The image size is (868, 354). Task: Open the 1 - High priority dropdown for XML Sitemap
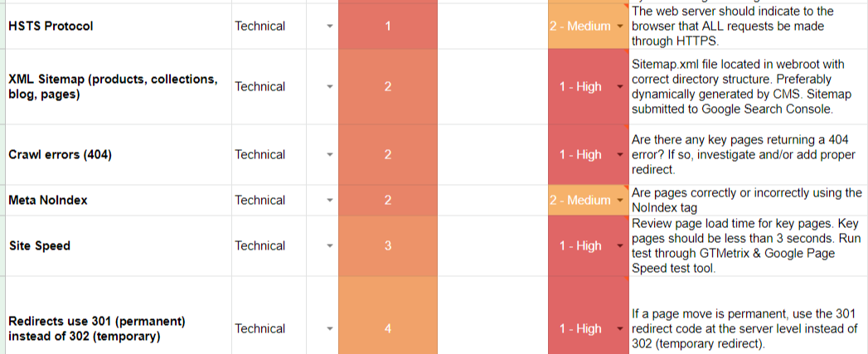pyautogui.click(x=620, y=87)
